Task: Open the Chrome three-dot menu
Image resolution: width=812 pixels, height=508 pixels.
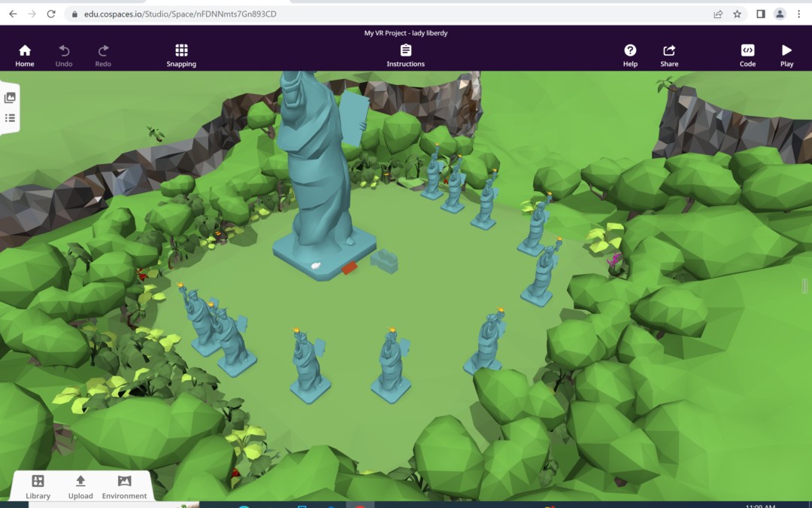Action: pyautogui.click(x=798, y=14)
